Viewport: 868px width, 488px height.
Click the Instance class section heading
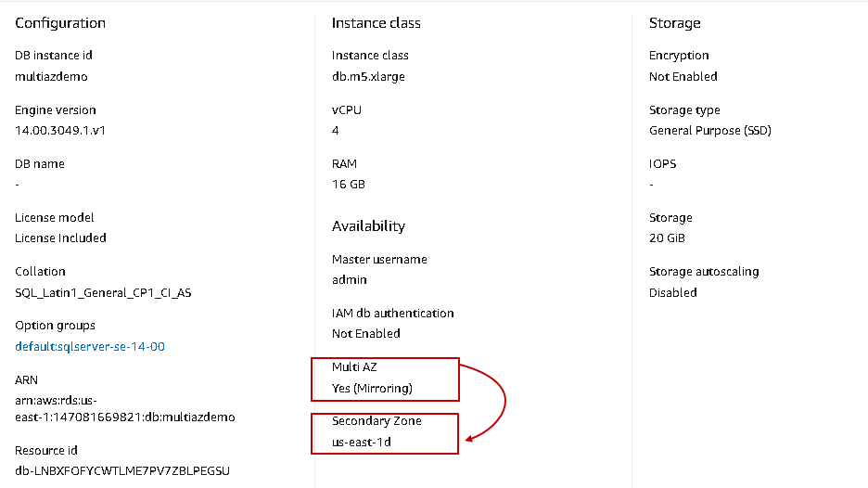[x=376, y=22]
